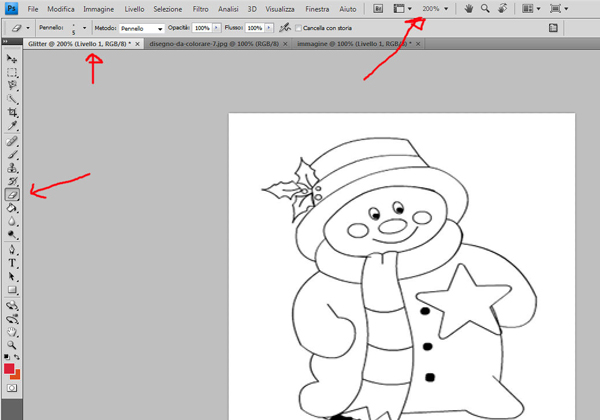This screenshot has width=600, height=420.
Task: Select the Type tool
Action: tap(12, 263)
